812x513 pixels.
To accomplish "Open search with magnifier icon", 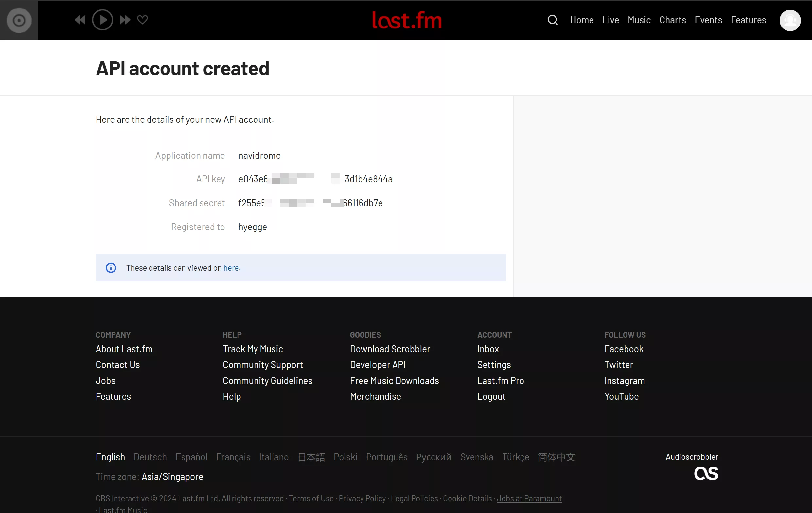I will [x=552, y=20].
